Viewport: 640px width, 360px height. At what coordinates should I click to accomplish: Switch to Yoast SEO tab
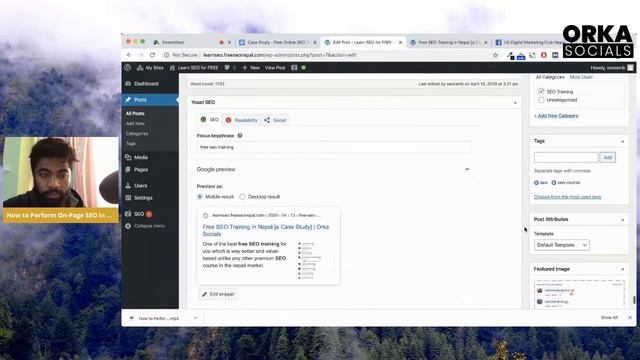pos(210,120)
